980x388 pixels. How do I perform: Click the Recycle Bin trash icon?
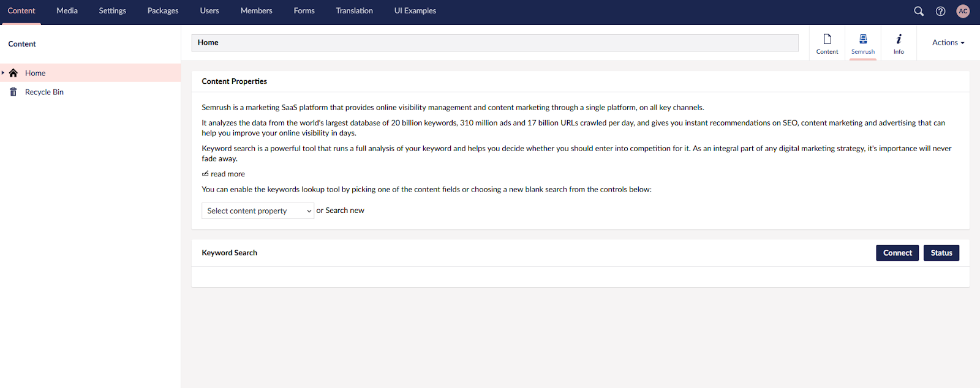click(13, 92)
